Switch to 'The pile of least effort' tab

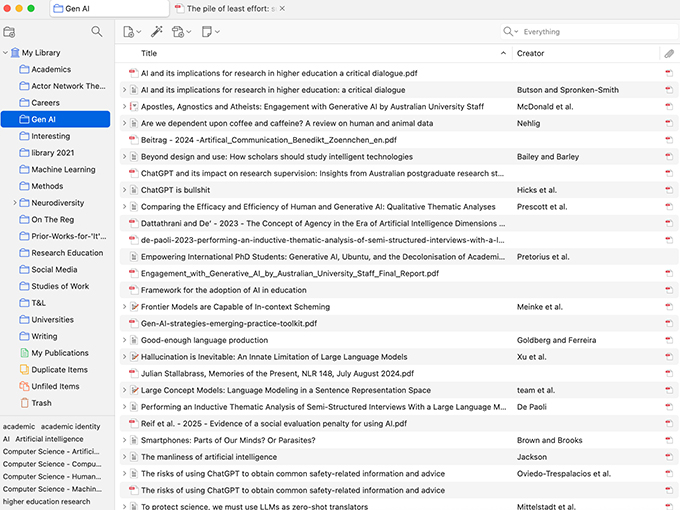pos(225,8)
